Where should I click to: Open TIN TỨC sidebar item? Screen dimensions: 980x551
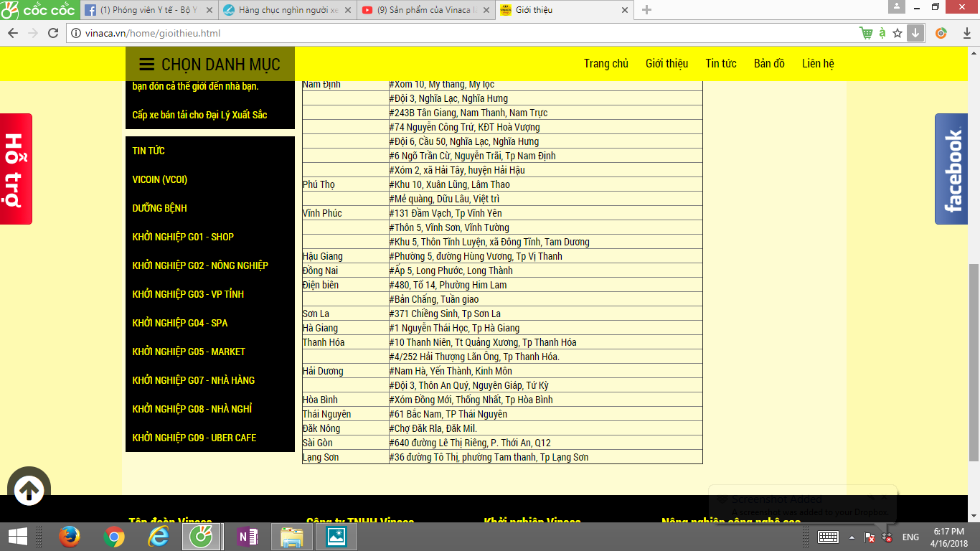coord(149,151)
